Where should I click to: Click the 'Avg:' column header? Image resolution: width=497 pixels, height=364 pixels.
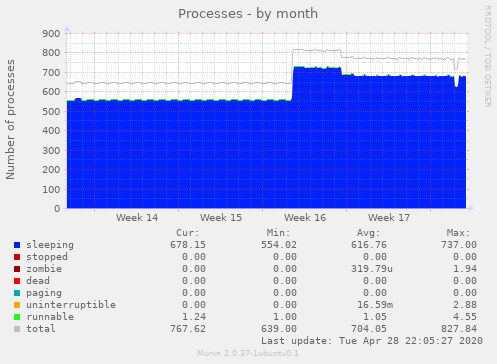click(368, 233)
